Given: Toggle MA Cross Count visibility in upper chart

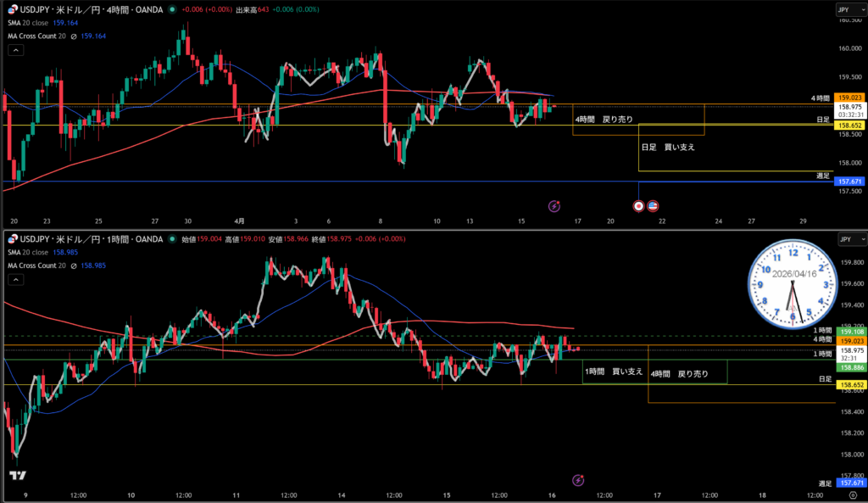Looking at the screenshot, I should click(x=74, y=36).
